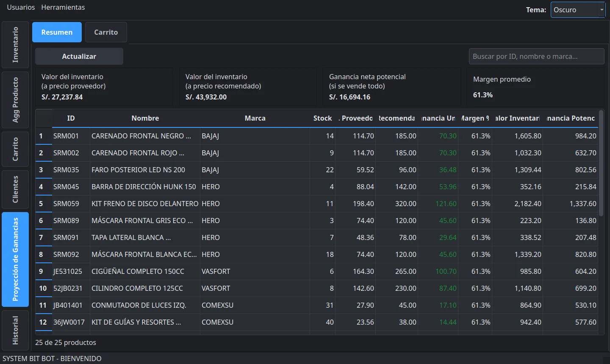Screen dimensions: 610x364
Task: Open the Historial side tab
Action: [x=15, y=330]
